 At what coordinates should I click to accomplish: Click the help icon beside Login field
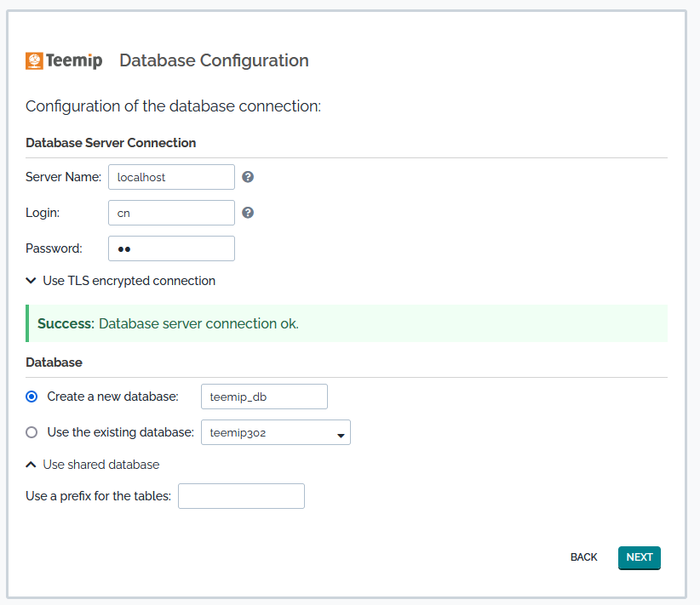pyautogui.click(x=248, y=213)
